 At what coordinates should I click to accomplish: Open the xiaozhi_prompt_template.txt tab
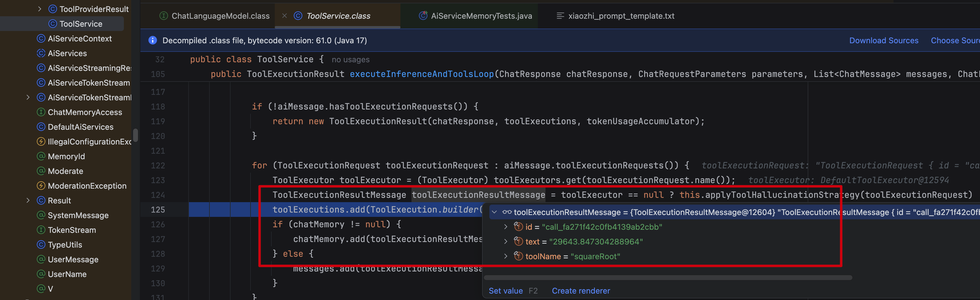615,16
